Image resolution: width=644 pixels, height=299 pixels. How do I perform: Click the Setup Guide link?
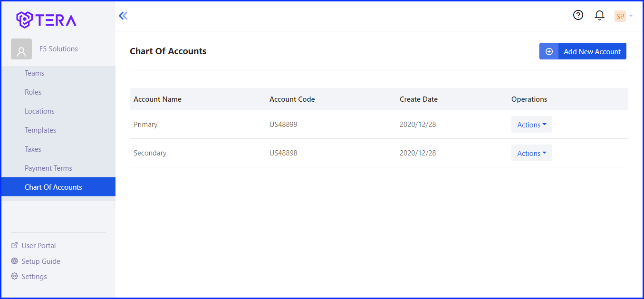point(41,261)
